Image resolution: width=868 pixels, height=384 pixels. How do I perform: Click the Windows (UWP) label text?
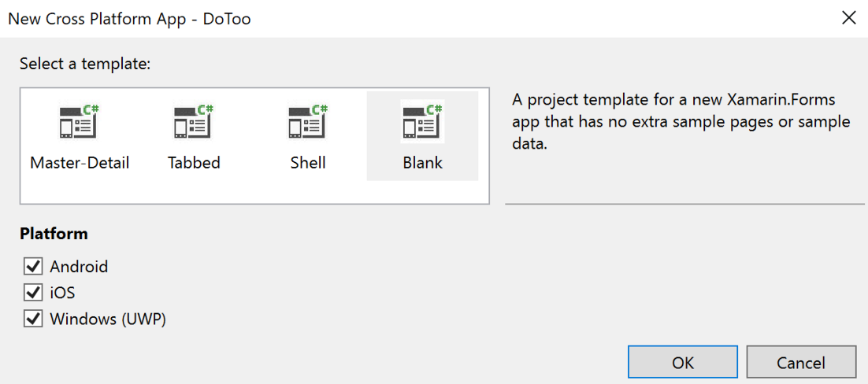point(108,319)
